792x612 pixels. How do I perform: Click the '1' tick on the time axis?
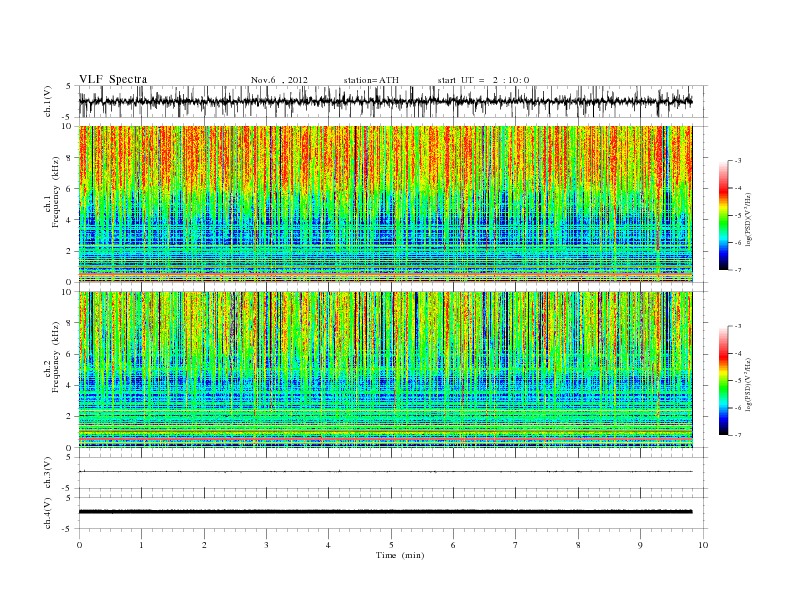click(x=141, y=545)
